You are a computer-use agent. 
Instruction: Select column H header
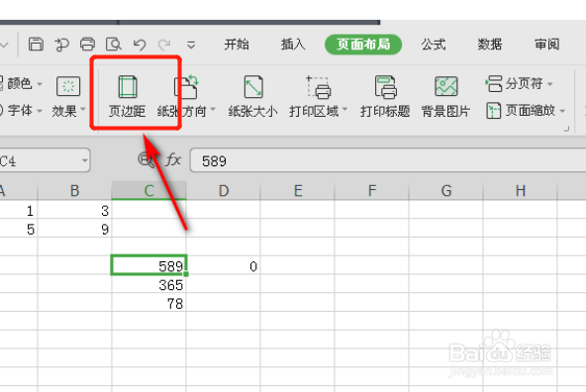[521, 191]
